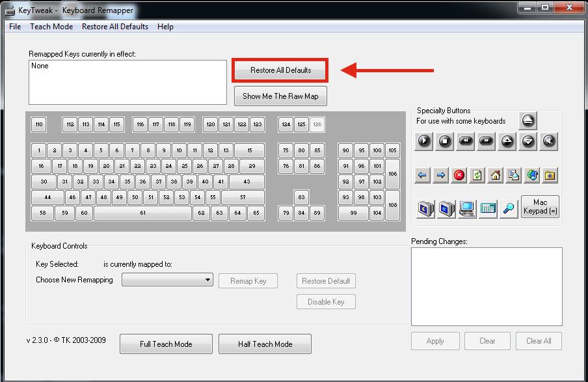Select key 75 in the navigation cluster
Viewport: 588px width, 382px height.
286,150
